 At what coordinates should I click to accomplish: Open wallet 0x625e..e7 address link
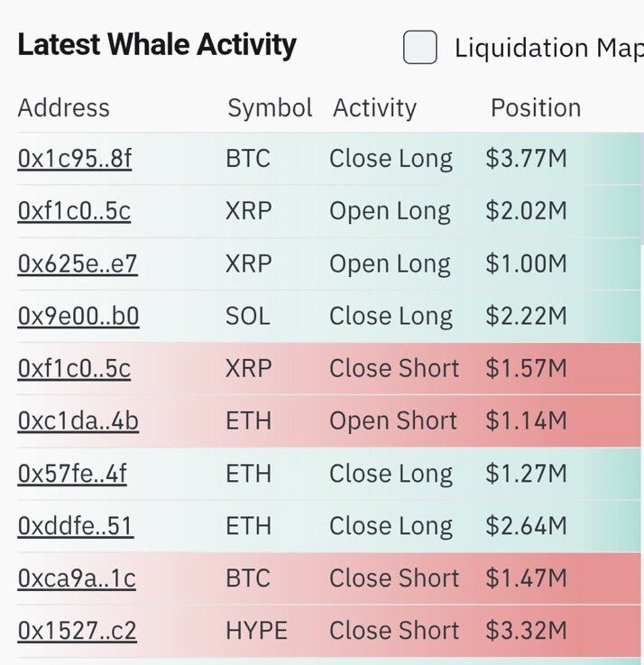78,263
